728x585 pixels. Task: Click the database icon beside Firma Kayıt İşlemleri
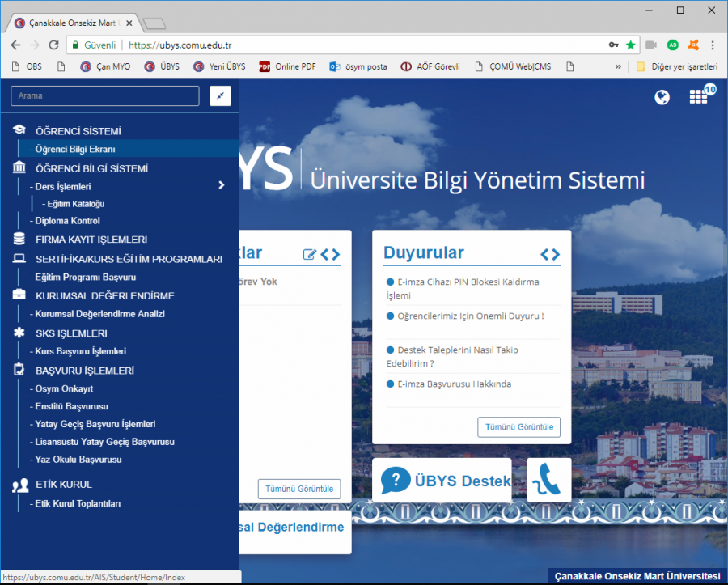pyautogui.click(x=19, y=239)
